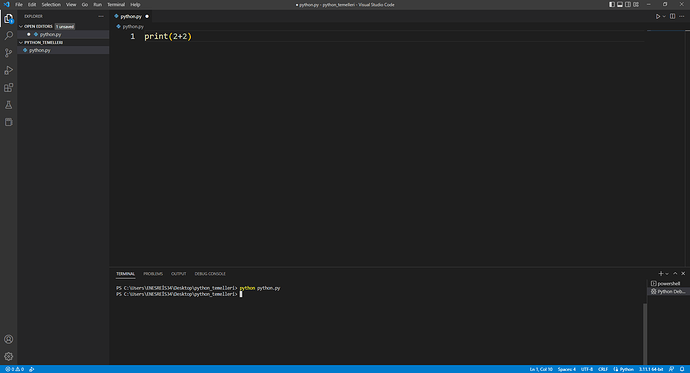Image resolution: width=690 pixels, height=373 pixels.
Task: Open the Extensions view
Action: [8, 88]
